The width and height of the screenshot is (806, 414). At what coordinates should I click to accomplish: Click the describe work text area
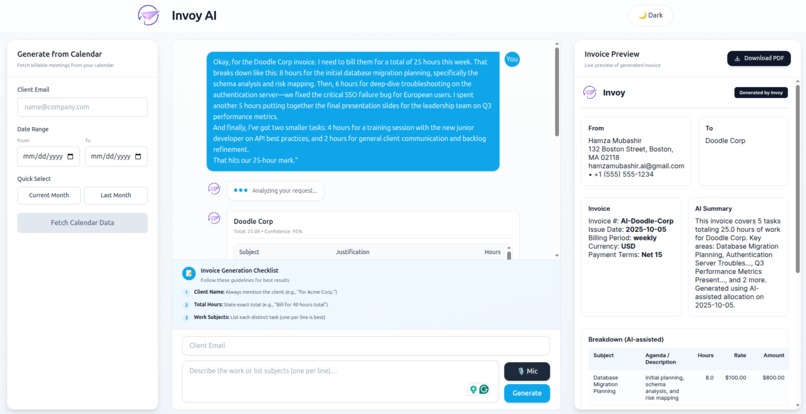(340, 381)
